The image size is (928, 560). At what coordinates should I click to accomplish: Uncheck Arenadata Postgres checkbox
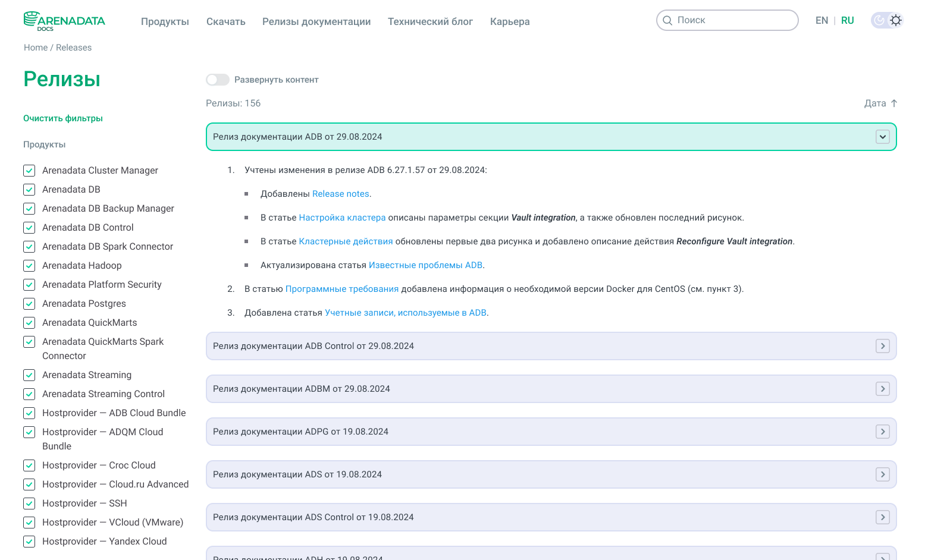[x=29, y=304]
